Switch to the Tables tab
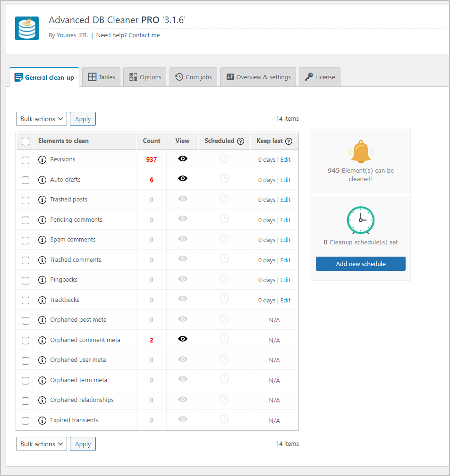The height and width of the screenshot is (476, 450). click(101, 77)
